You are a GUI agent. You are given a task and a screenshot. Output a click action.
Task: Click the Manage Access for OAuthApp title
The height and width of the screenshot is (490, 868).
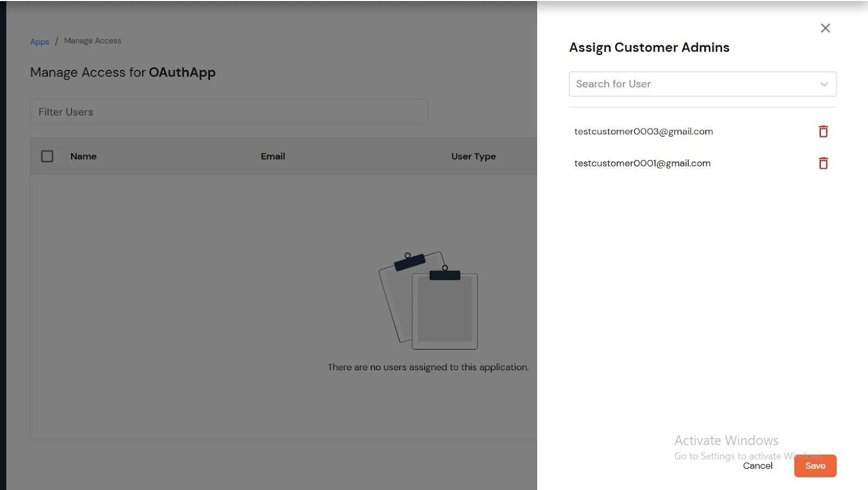coord(123,72)
